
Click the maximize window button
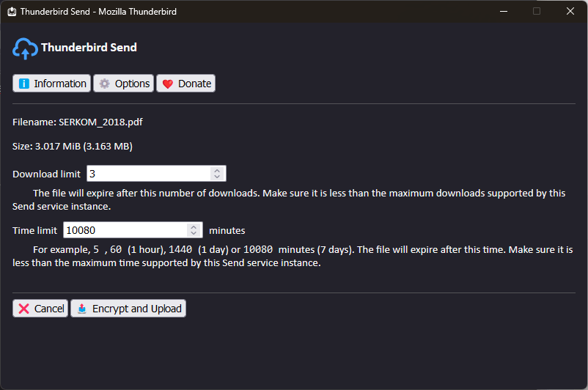click(x=537, y=12)
